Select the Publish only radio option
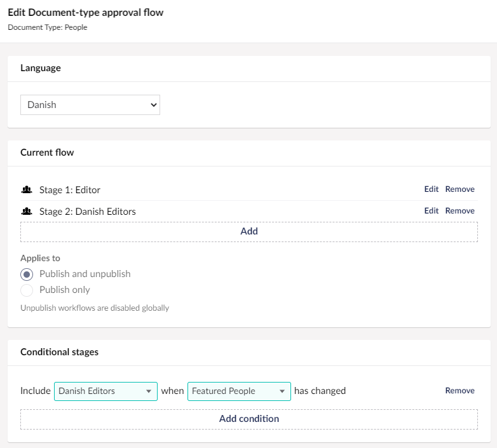 (27, 290)
